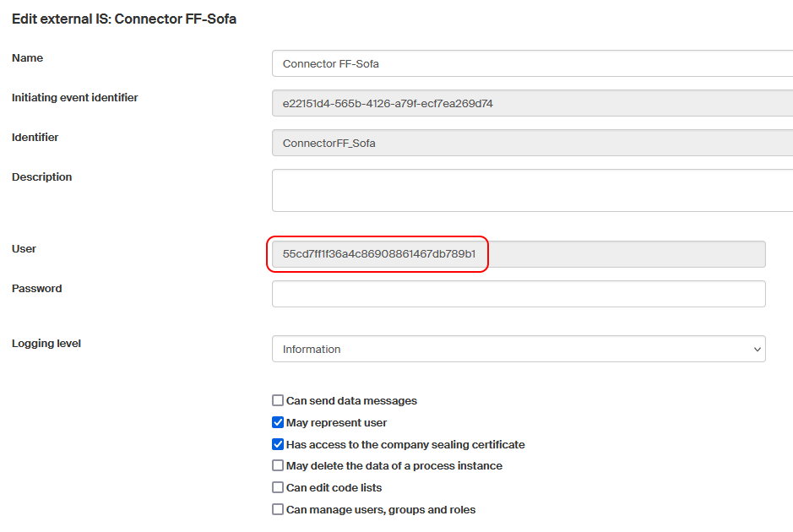Click the User label on the left
The width and height of the screenshot is (793, 532).
pyautogui.click(x=24, y=249)
